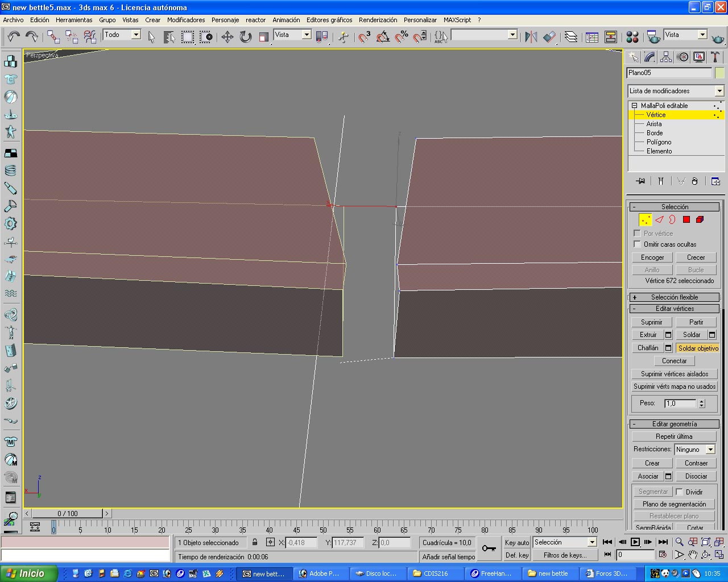
Task: Click the Conectar button
Action: [x=675, y=361]
